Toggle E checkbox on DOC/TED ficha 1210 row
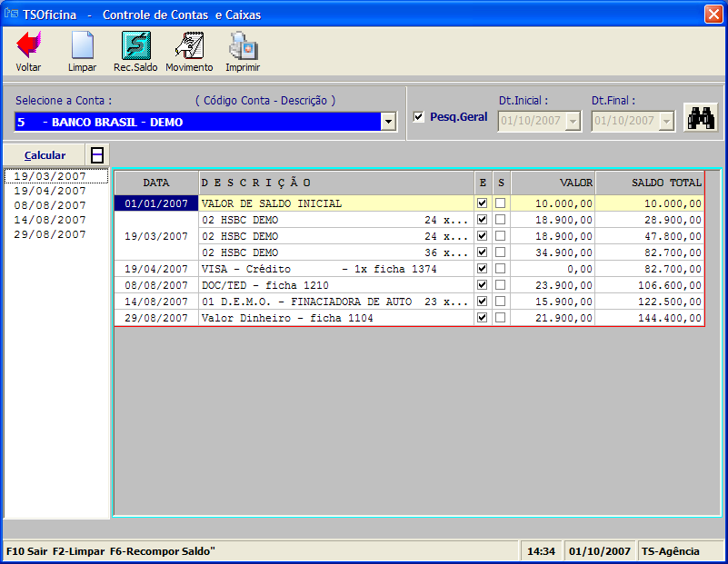This screenshot has width=728, height=564. pyautogui.click(x=482, y=285)
